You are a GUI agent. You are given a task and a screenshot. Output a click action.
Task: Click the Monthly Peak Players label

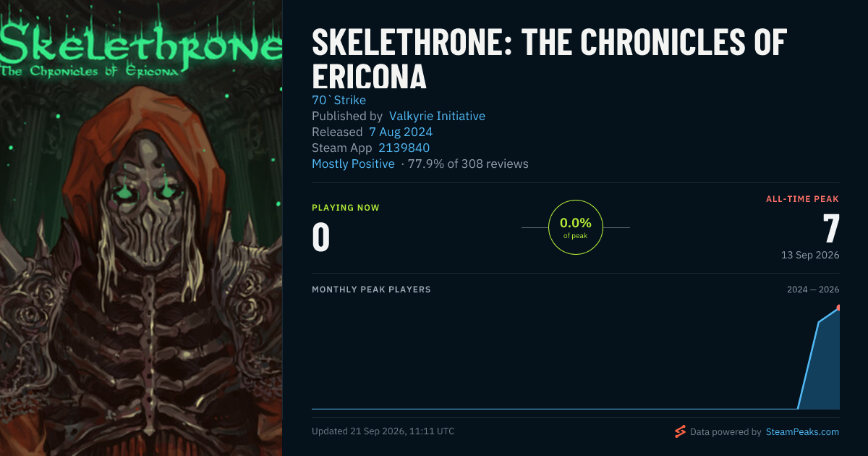click(x=371, y=290)
